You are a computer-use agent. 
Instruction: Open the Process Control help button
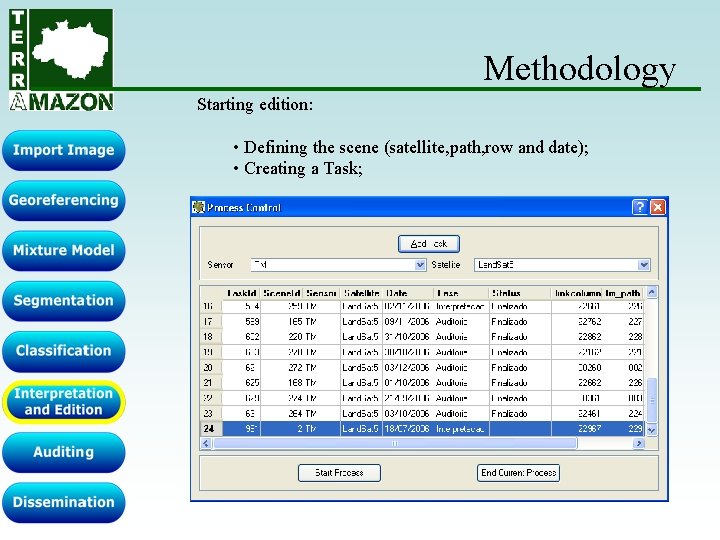(640, 207)
